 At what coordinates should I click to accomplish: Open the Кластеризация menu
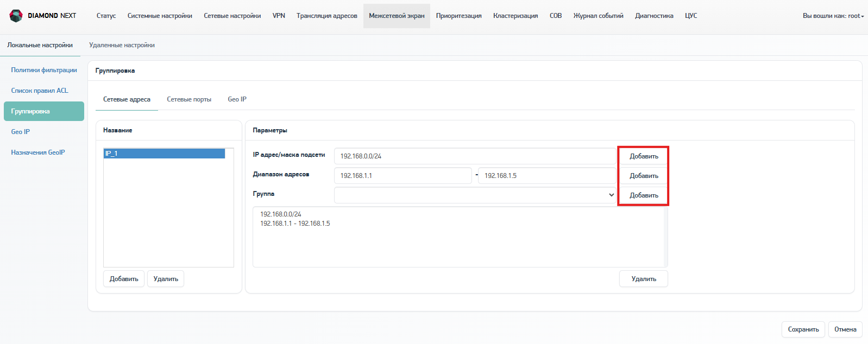click(515, 16)
